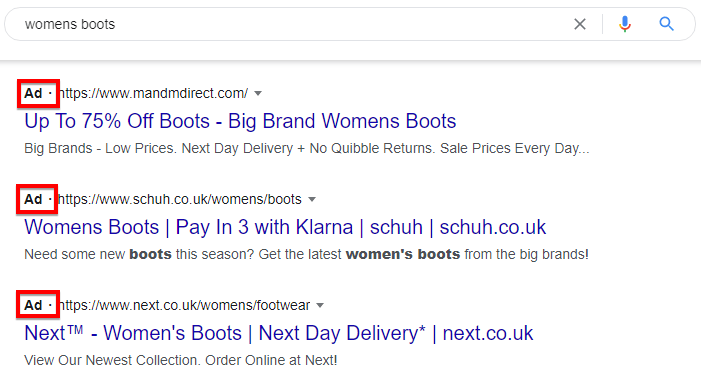Click the https://www.next.co.uk/womens/footwear URL text

tap(184, 305)
